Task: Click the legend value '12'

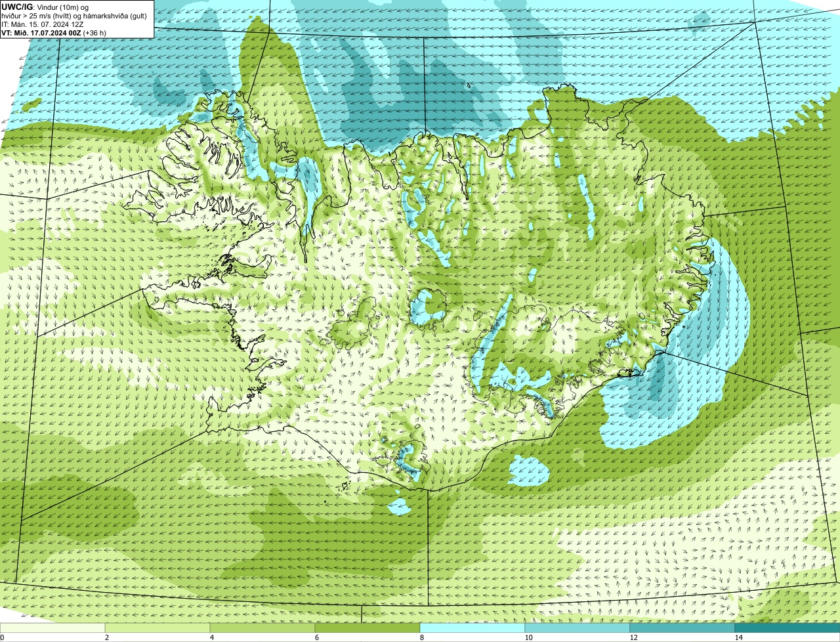Action: click(634, 637)
